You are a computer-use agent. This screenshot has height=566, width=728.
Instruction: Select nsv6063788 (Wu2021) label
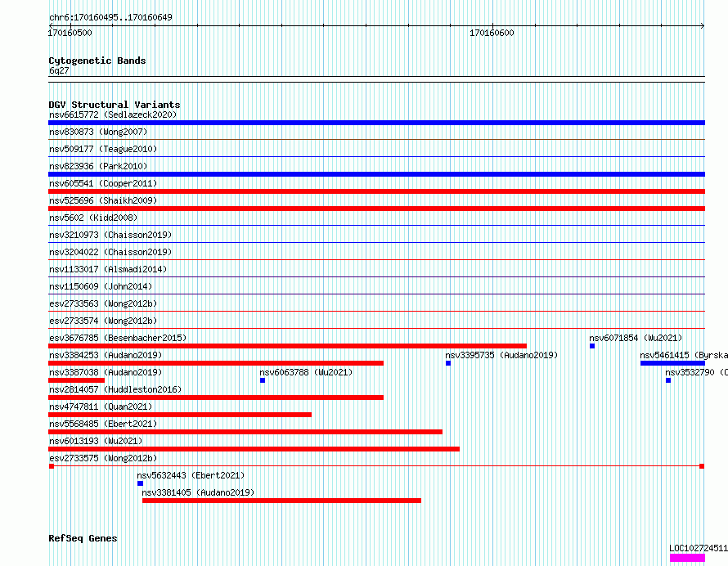(306, 372)
